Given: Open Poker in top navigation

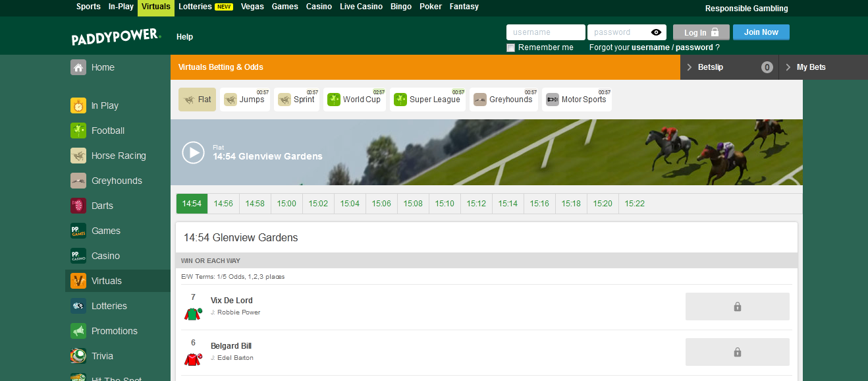Looking at the screenshot, I should 431,7.
